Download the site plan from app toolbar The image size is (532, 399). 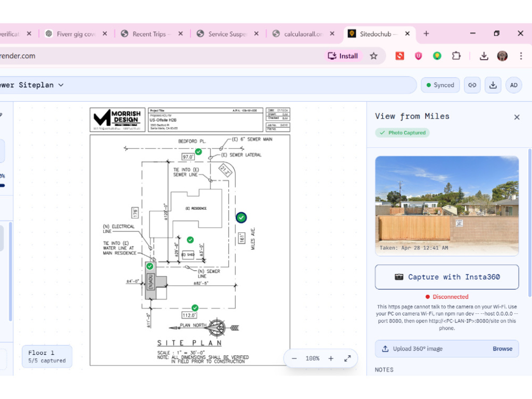pos(493,85)
